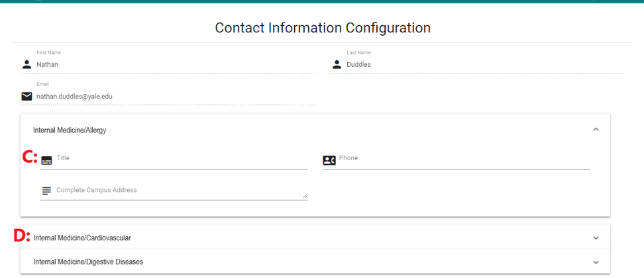Screen dimensions: 644x278
Task: Focus the Last Name field containing Duddles
Action: (484, 65)
